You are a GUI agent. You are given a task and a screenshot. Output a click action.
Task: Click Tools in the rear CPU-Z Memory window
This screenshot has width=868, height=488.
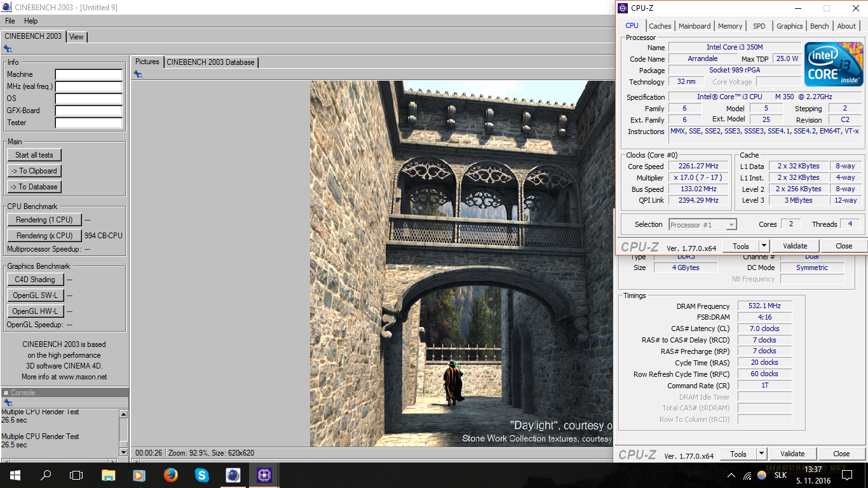738,454
